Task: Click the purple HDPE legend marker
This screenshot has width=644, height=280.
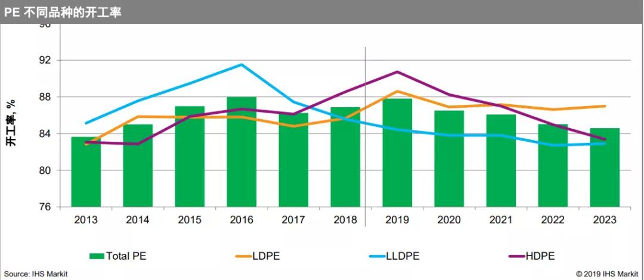Action: pos(516,257)
